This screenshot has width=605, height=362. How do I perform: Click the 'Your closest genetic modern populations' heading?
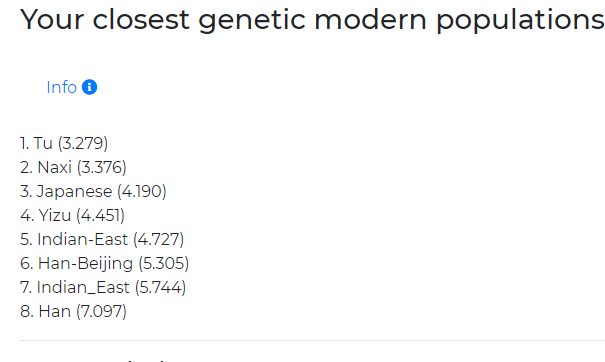pyautogui.click(x=312, y=19)
